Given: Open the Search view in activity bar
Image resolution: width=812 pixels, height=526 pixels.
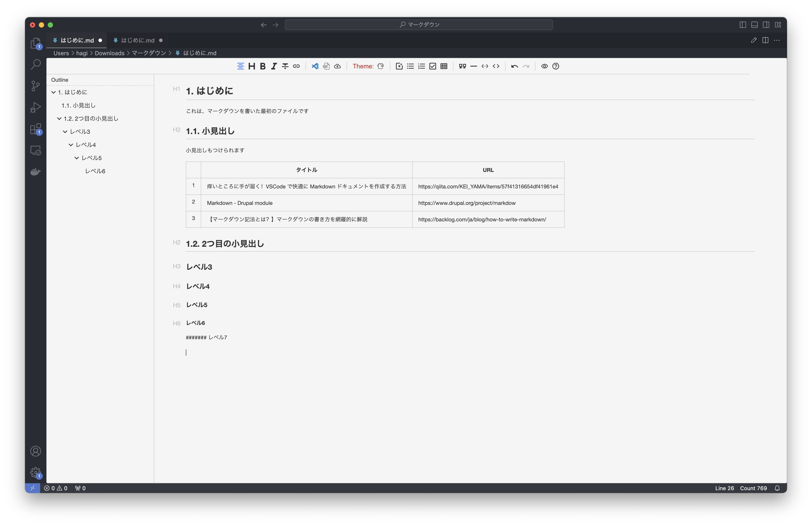Looking at the screenshot, I should click(x=35, y=64).
